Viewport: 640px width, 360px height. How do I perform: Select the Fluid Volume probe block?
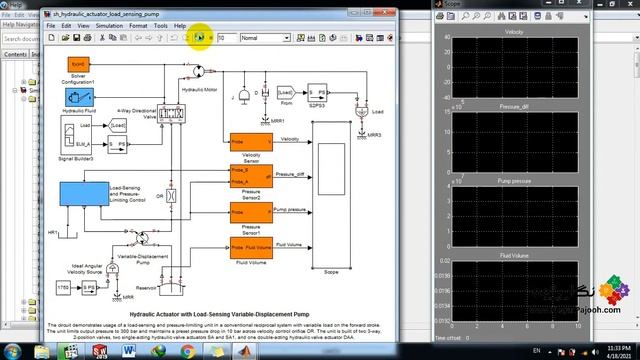click(x=251, y=248)
